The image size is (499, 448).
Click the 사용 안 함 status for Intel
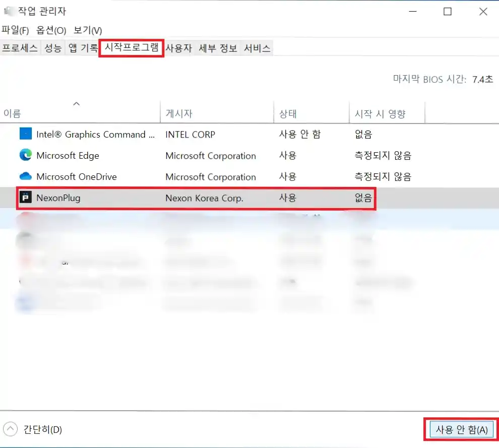[x=300, y=134]
